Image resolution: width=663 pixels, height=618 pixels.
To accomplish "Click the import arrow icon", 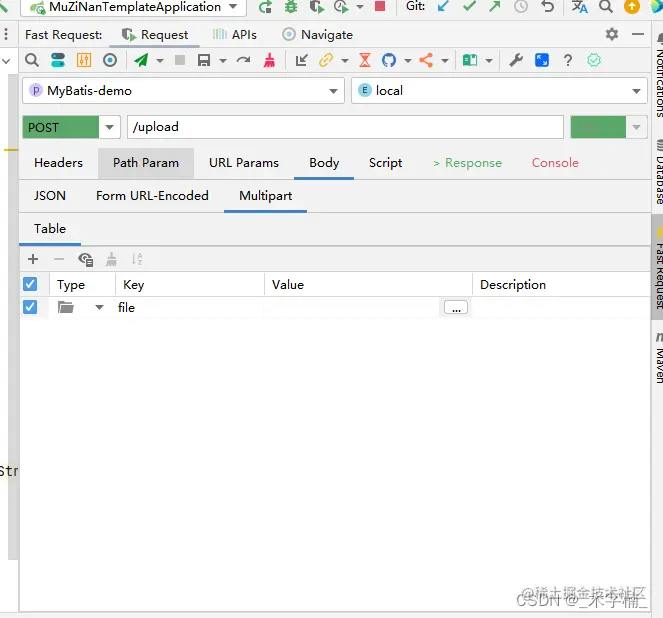I will coord(301,60).
